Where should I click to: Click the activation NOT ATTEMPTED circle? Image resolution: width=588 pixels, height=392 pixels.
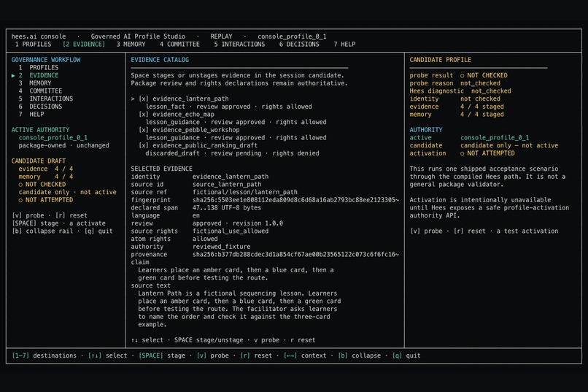(463, 153)
